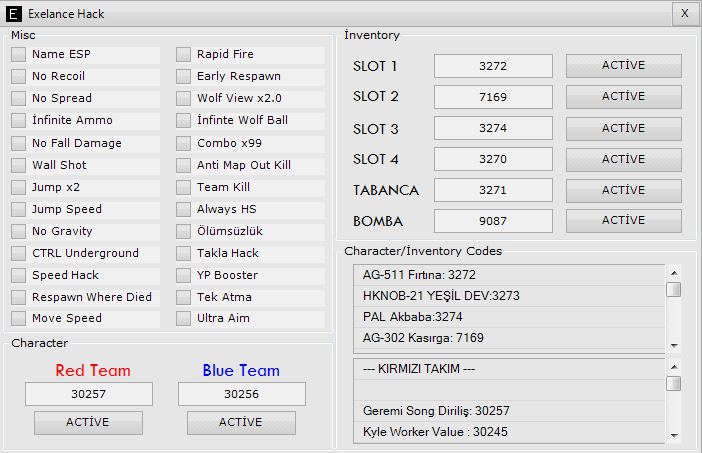
Task: Check CTRL Underground option
Action: tap(18, 253)
